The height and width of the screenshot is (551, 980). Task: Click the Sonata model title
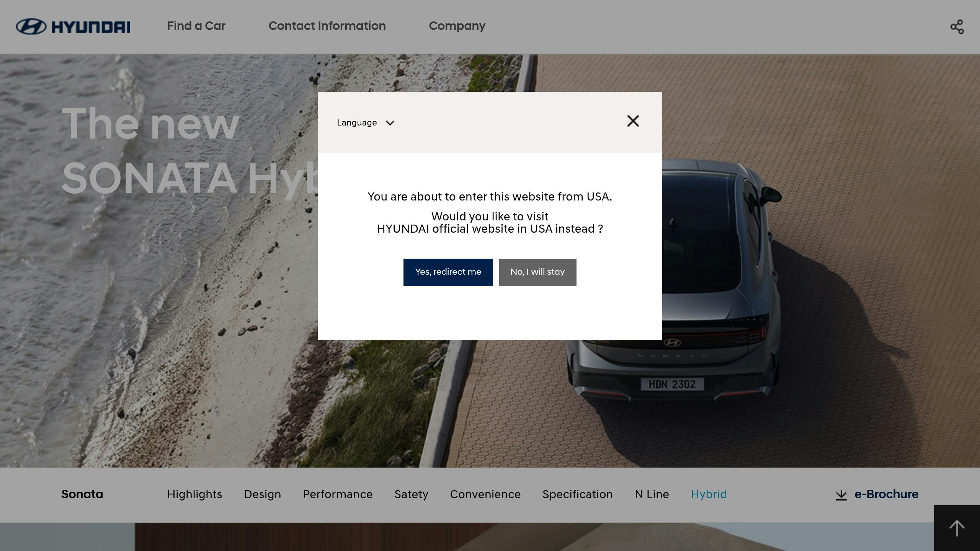(x=82, y=494)
